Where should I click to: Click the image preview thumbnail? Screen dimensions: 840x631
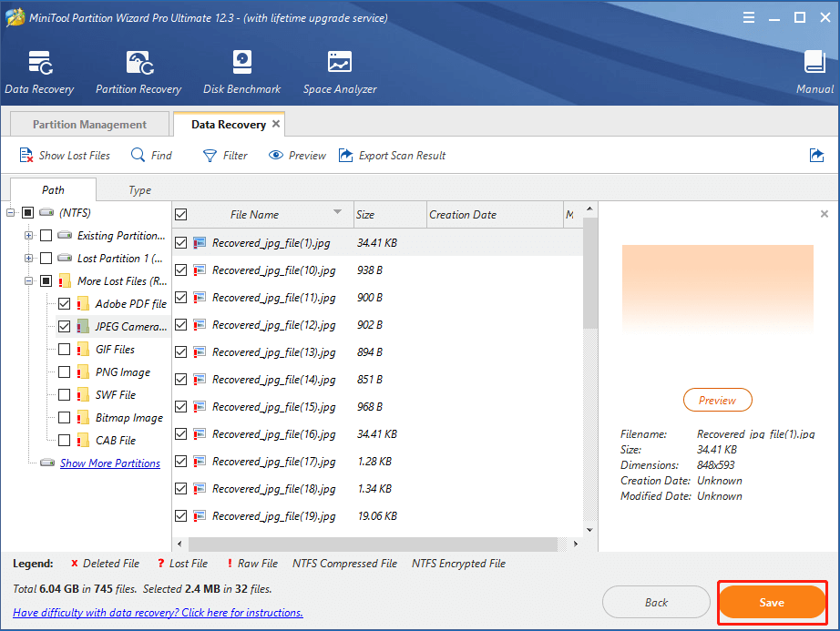point(717,290)
